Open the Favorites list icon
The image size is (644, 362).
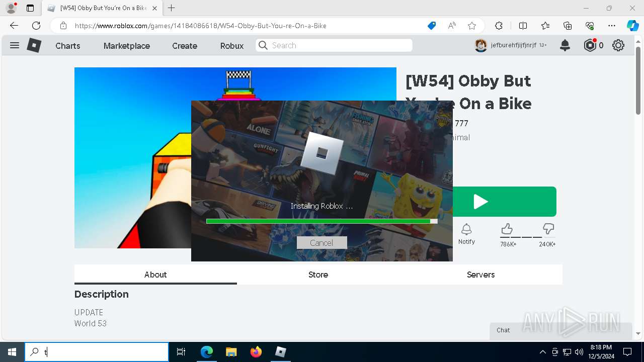coord(545,26)
